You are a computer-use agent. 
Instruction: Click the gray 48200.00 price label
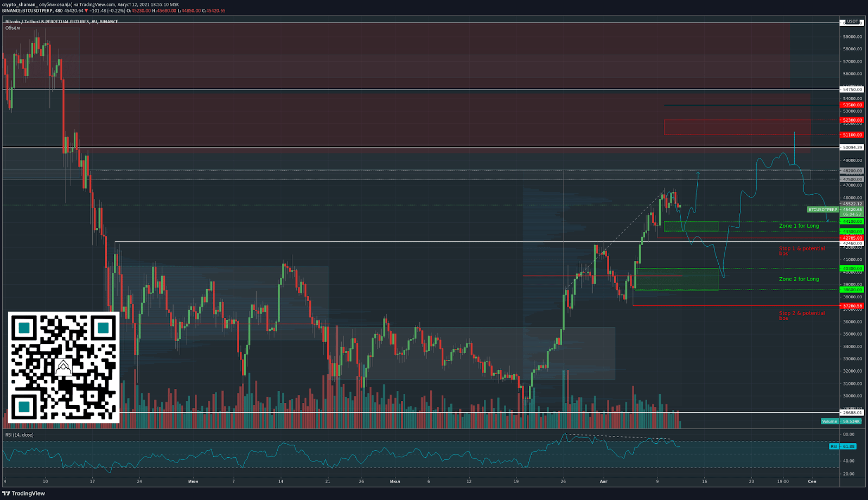point(852,170)
